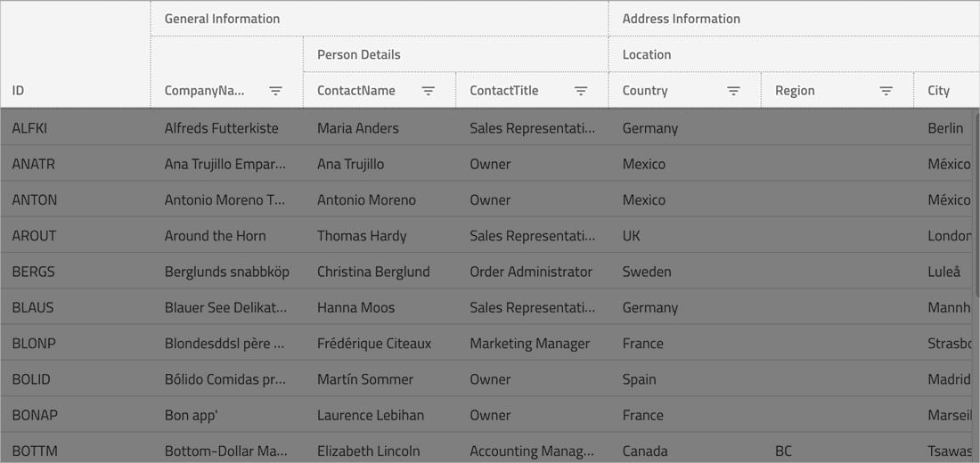
Task: Select the Berglunds snabbköp company cell
Action: (x=226, y=272)
